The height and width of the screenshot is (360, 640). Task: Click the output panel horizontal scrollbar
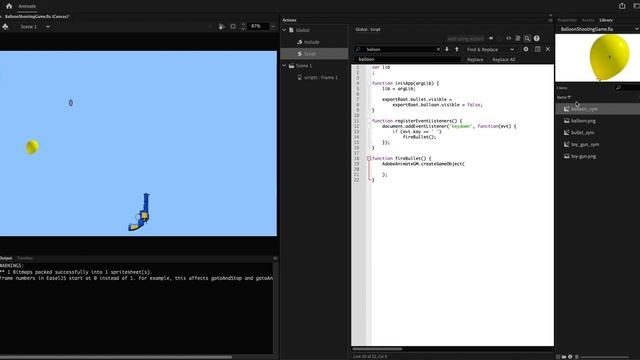116,357
